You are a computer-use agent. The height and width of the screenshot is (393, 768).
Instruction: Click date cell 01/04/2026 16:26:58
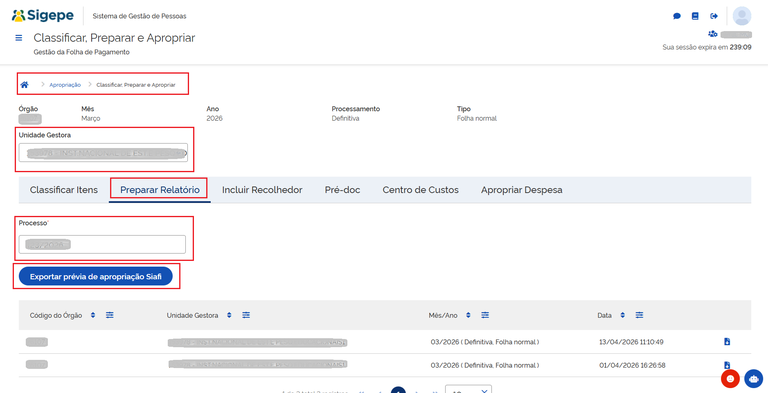pyautogui.click(x=632, y=365)
